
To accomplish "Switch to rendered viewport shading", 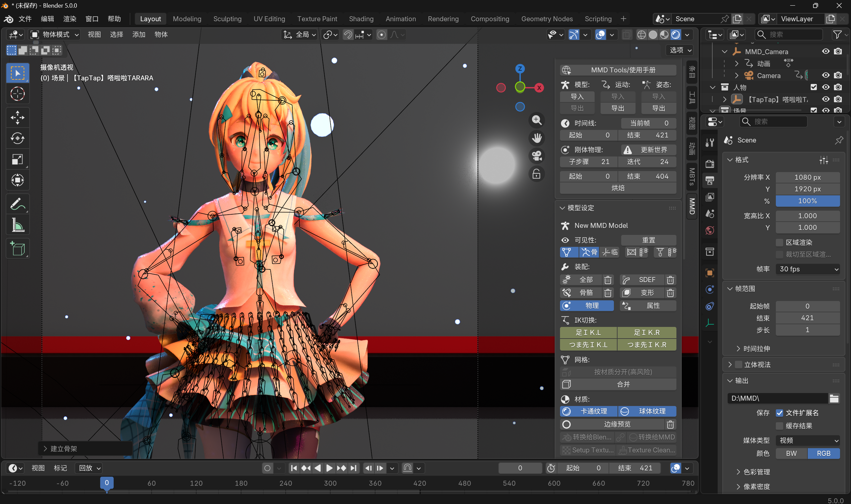I will point(676,35).
